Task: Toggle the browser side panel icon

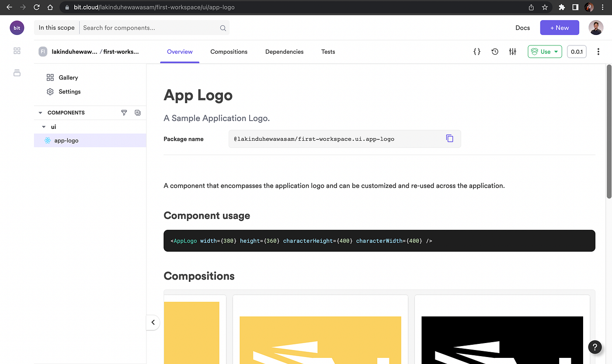Action: tap(575, 7)
